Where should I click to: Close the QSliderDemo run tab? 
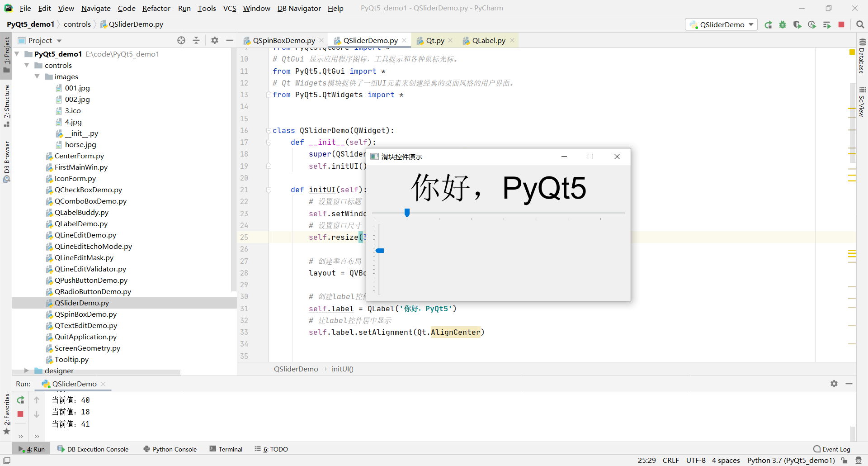click(103, 384)
